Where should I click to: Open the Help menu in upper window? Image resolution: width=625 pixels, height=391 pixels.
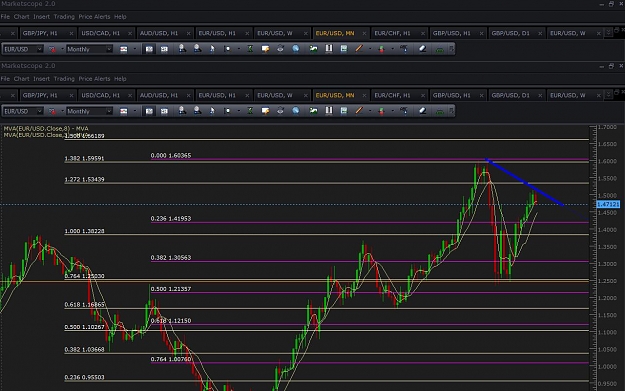120,16
